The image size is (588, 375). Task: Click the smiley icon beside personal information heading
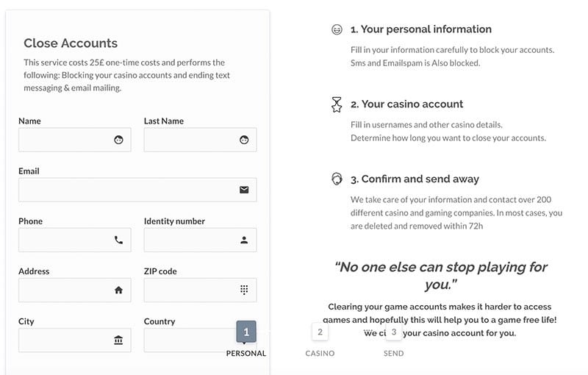click(x=337, y=30)
